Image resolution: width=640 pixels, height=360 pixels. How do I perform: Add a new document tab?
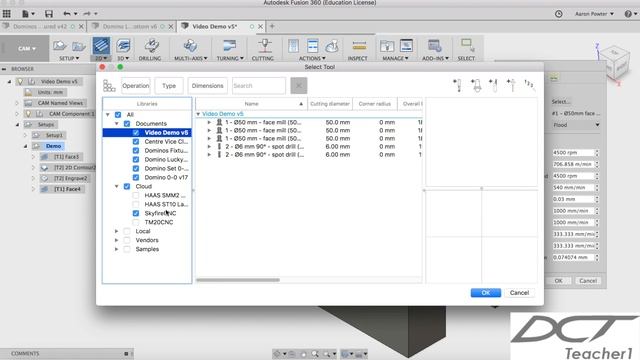click(x=272, y=27)
